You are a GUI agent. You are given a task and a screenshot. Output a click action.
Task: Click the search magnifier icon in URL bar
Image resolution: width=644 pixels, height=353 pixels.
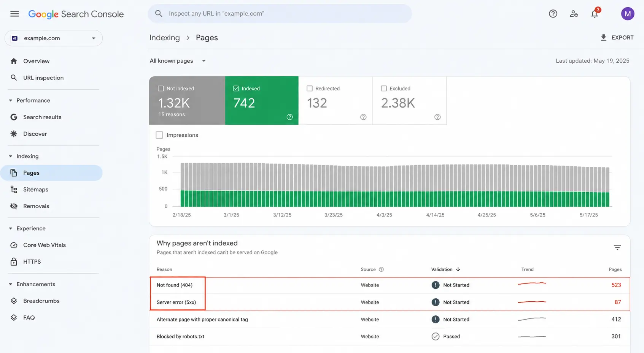coord(159,14)
